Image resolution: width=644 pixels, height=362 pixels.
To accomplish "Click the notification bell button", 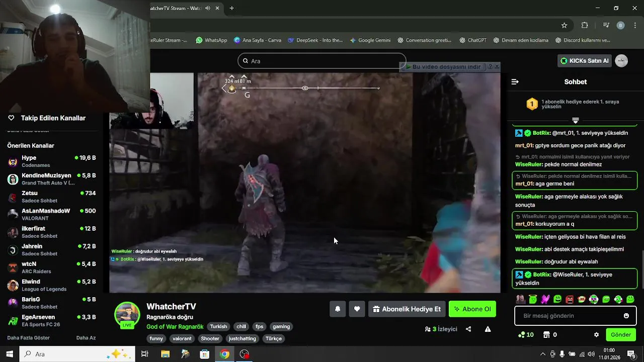I will point(338,309).
